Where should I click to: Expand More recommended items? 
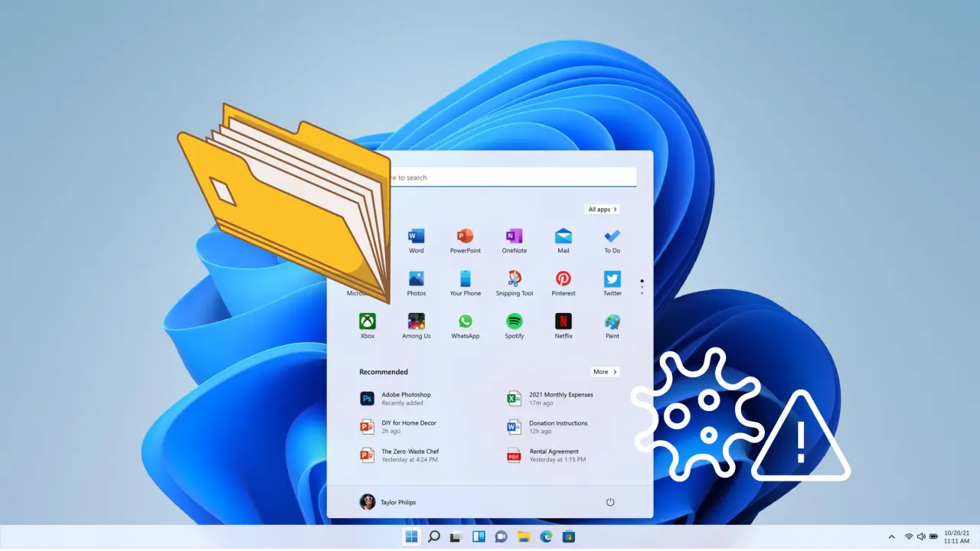tap(604, 372)
